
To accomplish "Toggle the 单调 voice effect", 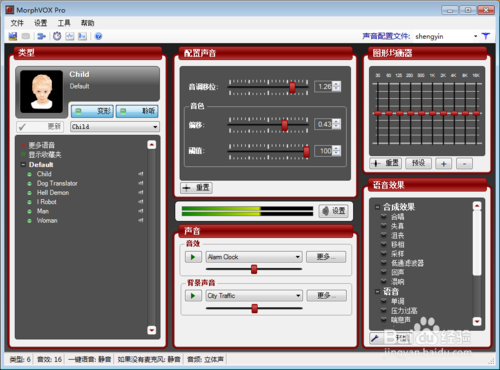I will click(x=384, y=301).
